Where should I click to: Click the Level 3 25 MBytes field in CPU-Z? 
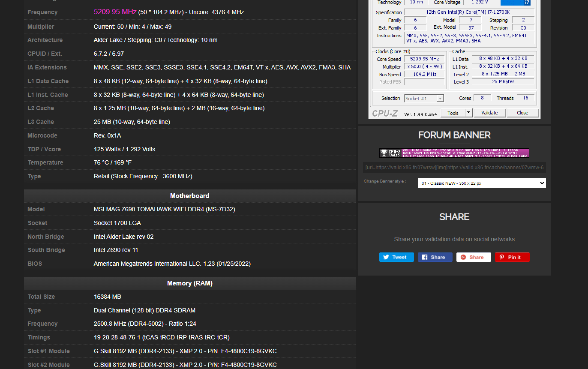(503, 82)
